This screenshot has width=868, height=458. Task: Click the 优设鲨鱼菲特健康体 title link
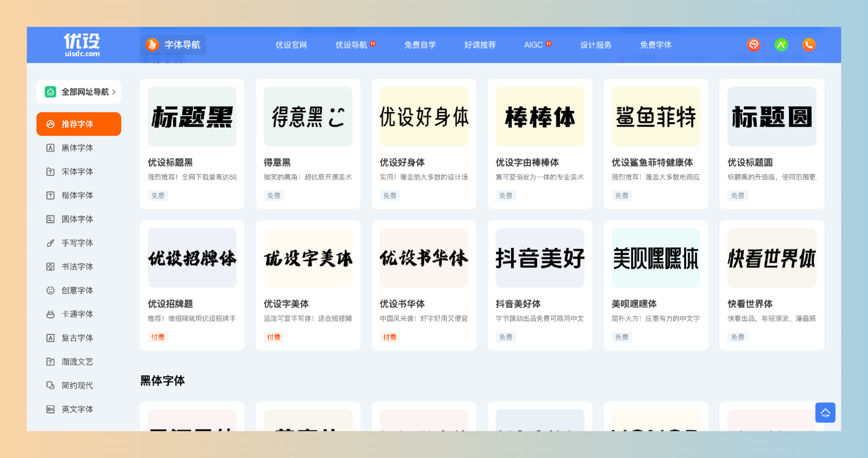coord(652,163)
